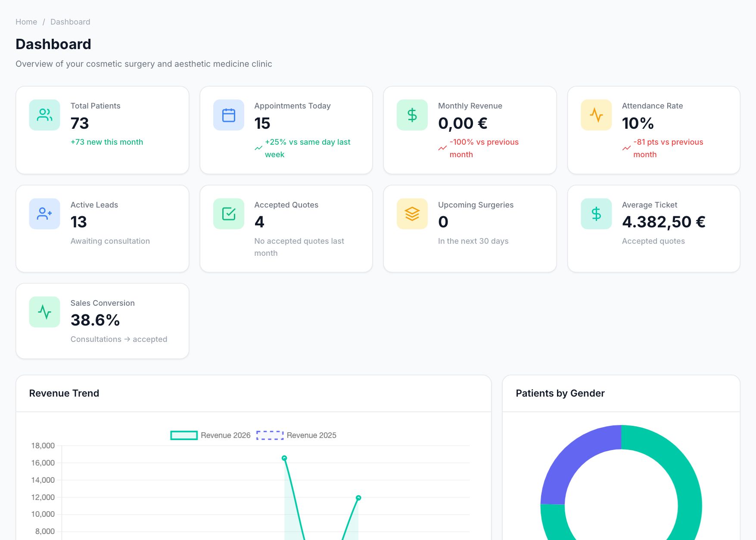Click the '15' Appointments Today value

[x=262, y=124]
